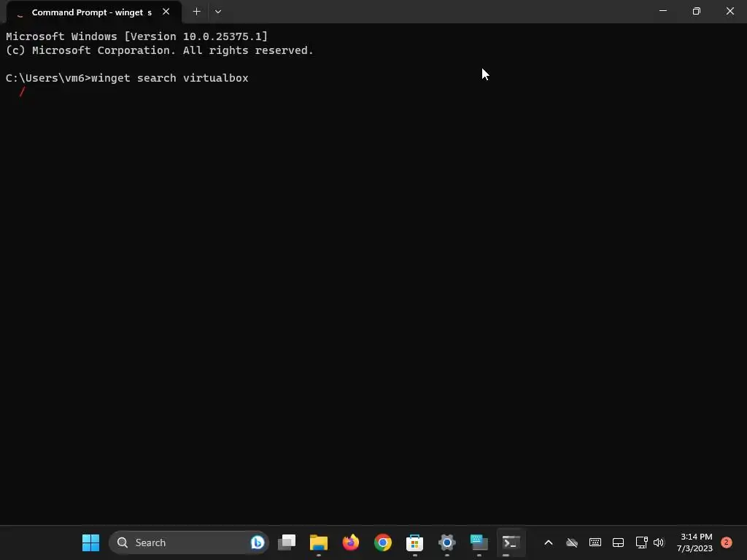
Task: Open Settings gear on the taskbar
Action: pyautogui.click(x=447, y=542)
